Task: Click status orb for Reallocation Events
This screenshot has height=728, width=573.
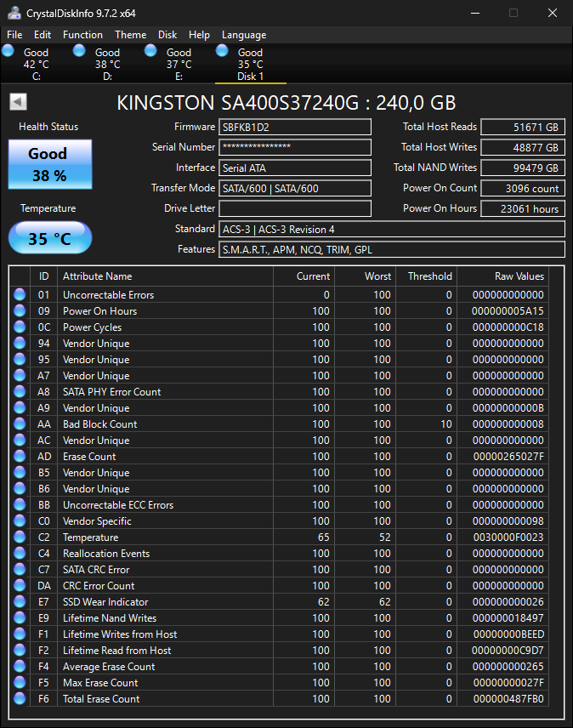Action: point(20,553)
